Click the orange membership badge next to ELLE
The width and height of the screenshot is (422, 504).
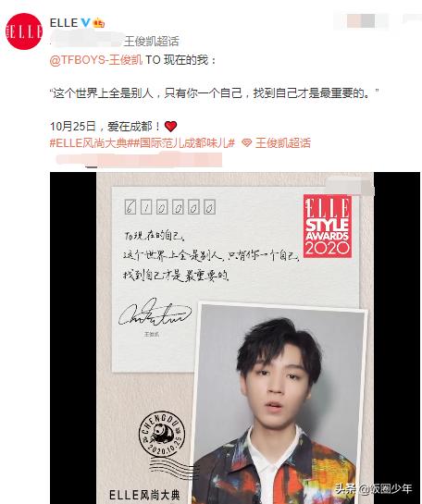(x=99, y=23)
